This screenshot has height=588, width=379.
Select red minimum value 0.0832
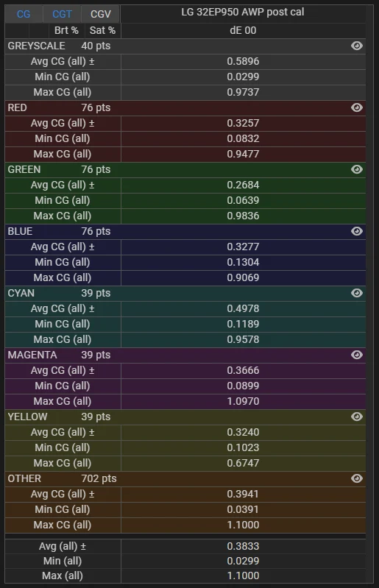tap(243, 138)
